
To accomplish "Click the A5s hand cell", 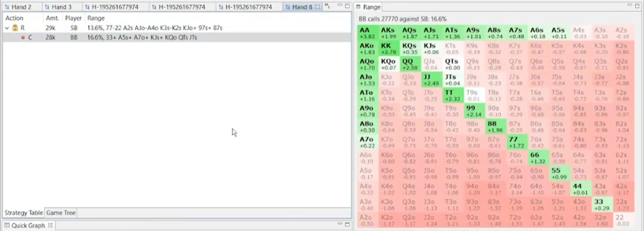I will pos(560,33).
